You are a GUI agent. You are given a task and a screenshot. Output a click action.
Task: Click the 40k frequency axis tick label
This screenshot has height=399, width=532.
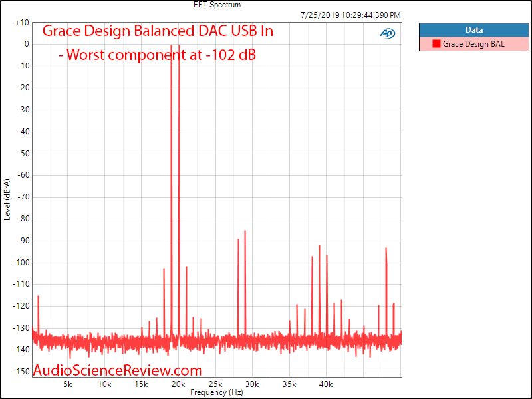326,384
